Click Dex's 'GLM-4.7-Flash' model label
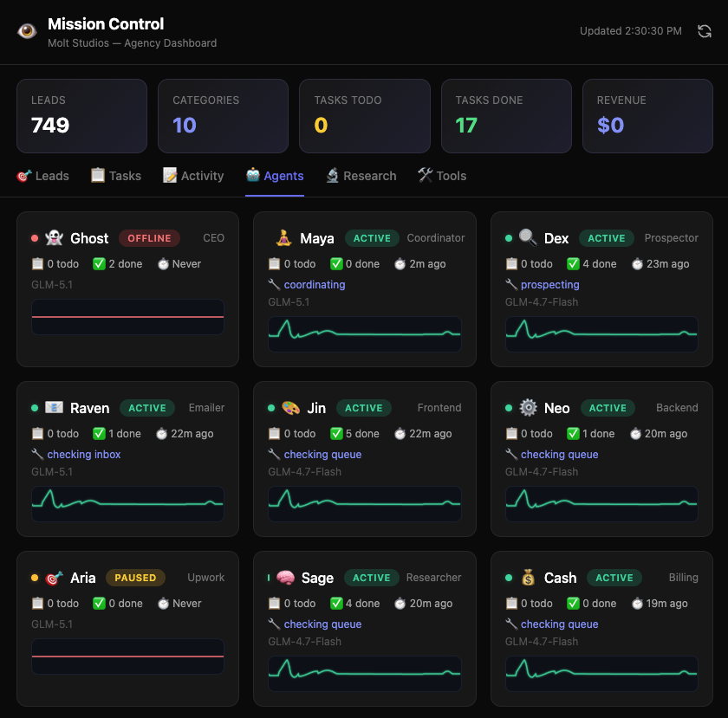Viewport: 728px width, 718px height. point(542,302)
